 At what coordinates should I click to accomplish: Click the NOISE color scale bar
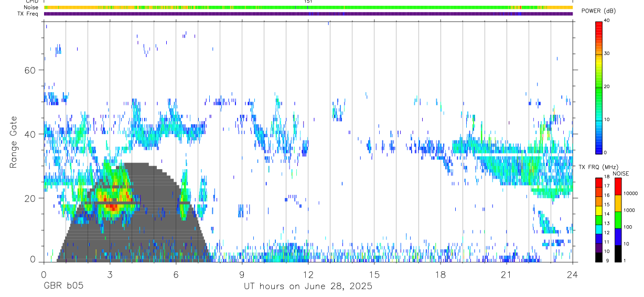click(x=618, y=219)
